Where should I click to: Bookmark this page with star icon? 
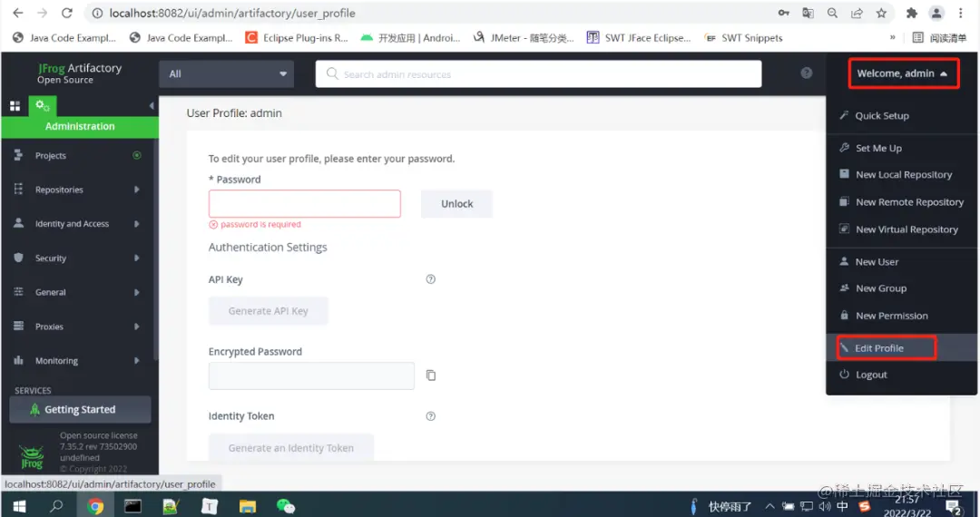pos(881,13)
